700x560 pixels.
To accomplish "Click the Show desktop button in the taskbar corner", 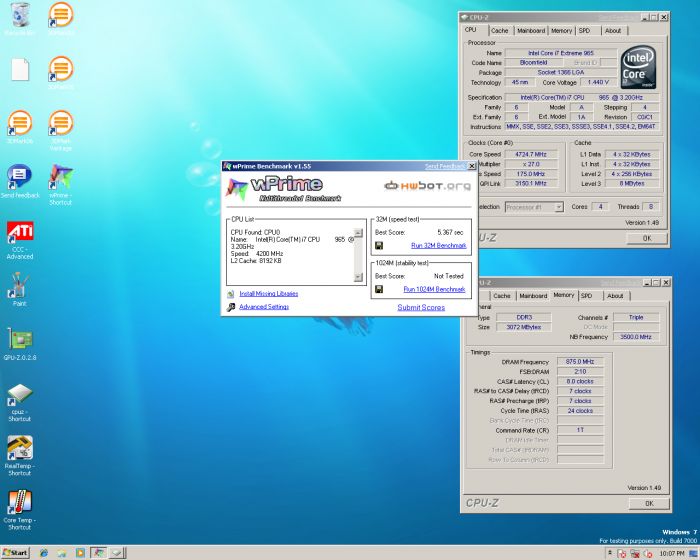I will point(693,553).
